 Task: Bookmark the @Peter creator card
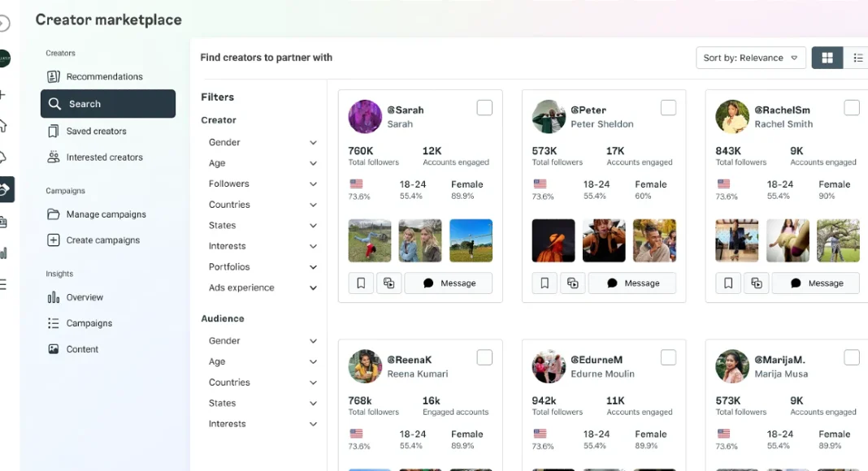545,283
